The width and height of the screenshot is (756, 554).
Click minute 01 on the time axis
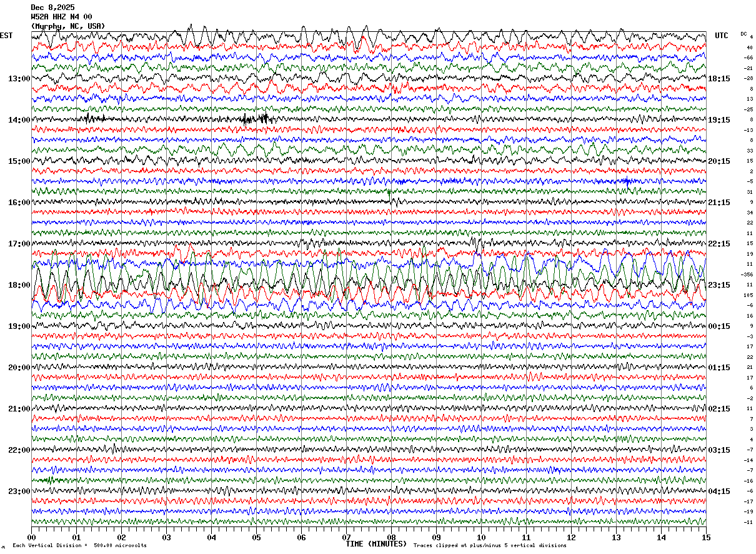point(76,537)
